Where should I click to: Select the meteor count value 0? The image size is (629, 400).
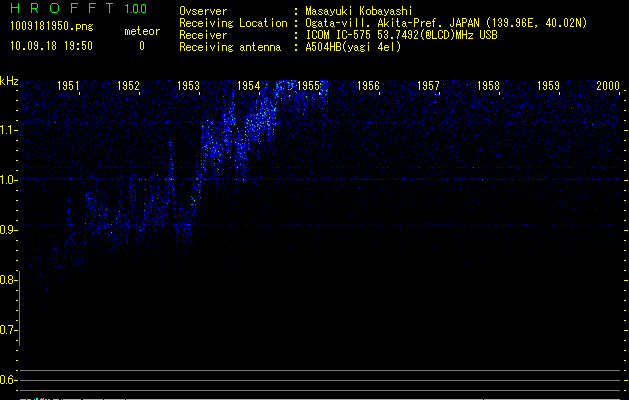(142, 46)
